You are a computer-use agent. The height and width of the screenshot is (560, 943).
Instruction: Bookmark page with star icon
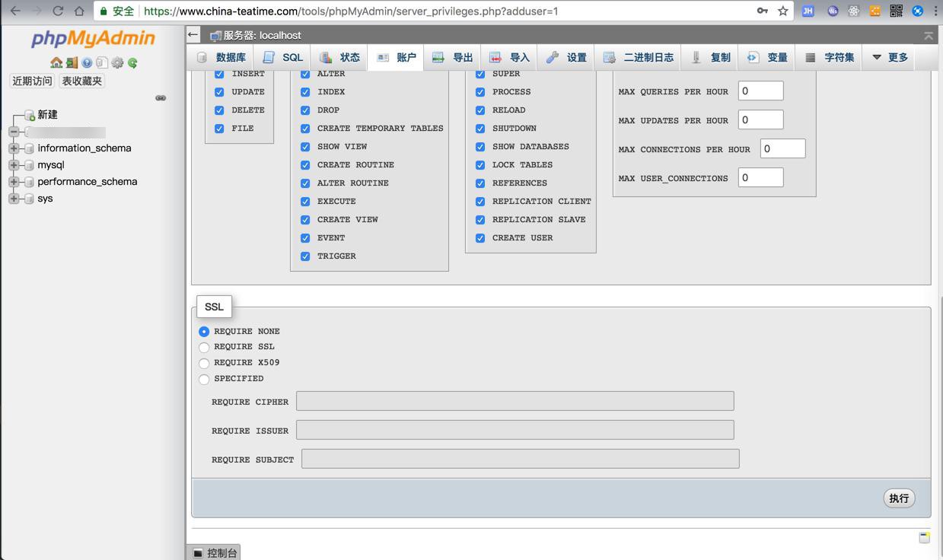(783, 11)
